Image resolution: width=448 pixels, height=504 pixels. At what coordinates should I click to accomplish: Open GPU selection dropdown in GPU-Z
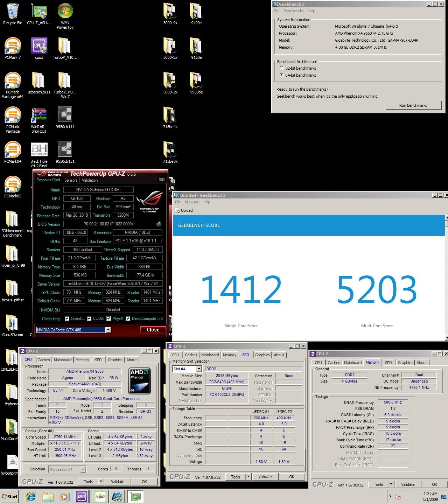click(108, 330)
